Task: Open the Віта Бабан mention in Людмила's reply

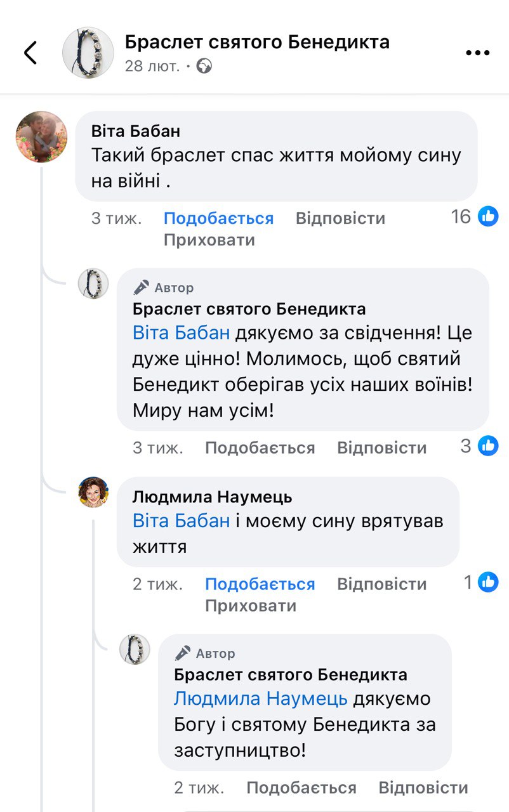Action: click(181, 521)
